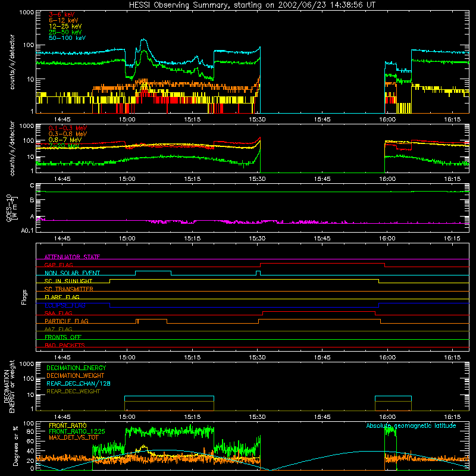Select the 0.1-0.3 MeV legend label

click(68, 128)
